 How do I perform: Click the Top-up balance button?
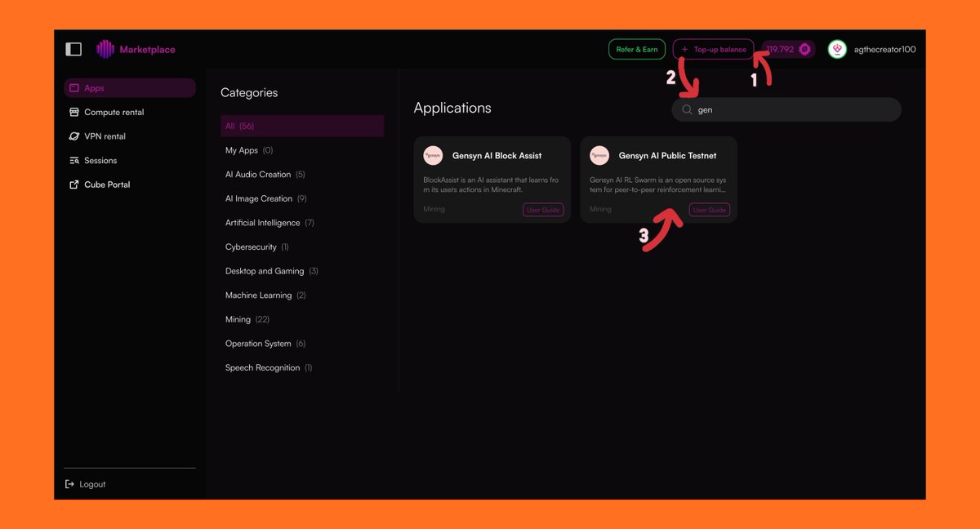click(713, 49)
